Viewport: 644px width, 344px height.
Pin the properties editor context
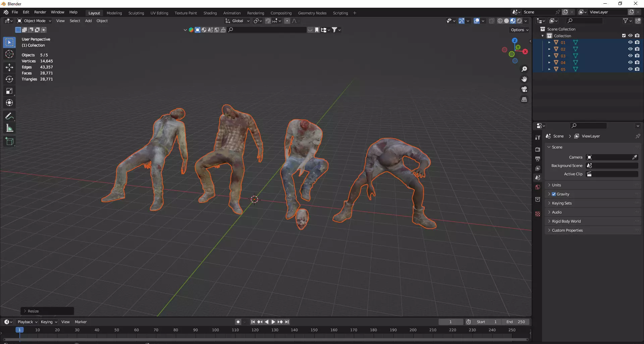[x=638, y=136]
